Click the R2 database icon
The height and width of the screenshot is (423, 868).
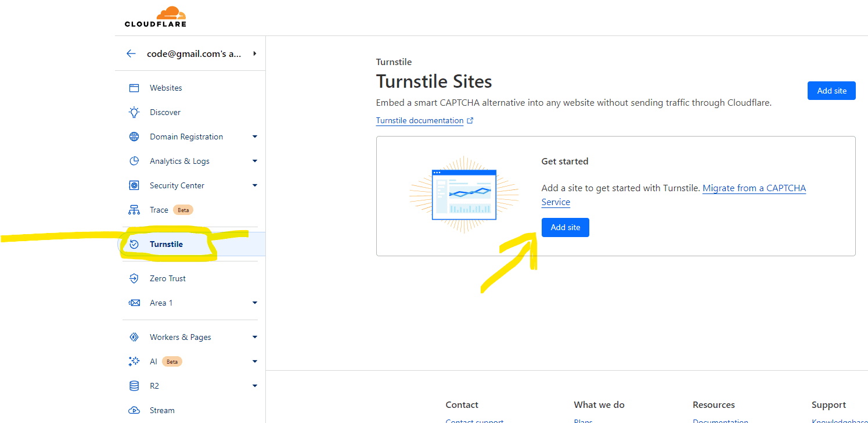[134, 386]
